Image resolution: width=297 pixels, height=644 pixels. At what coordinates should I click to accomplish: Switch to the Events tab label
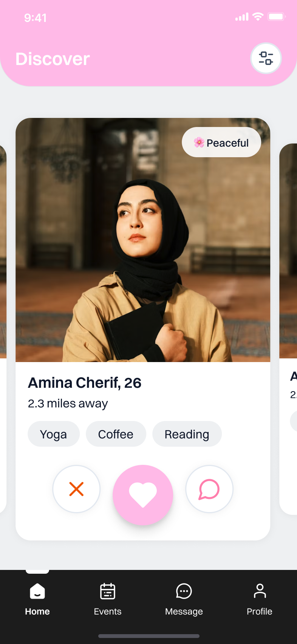pyautogui.click(x=108, y=611)
